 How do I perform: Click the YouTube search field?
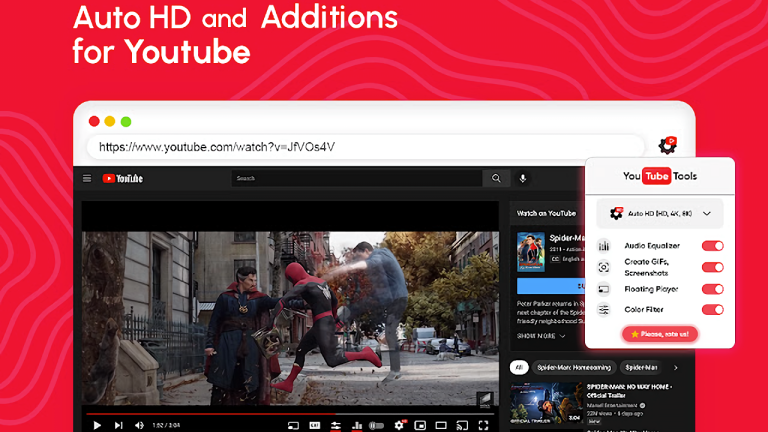click(x=357, y=178)
